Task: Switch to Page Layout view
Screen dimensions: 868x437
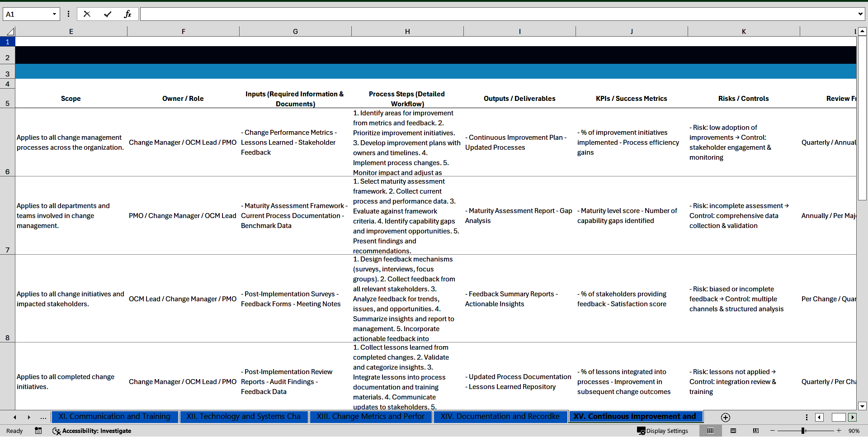Action: [733, 431]
